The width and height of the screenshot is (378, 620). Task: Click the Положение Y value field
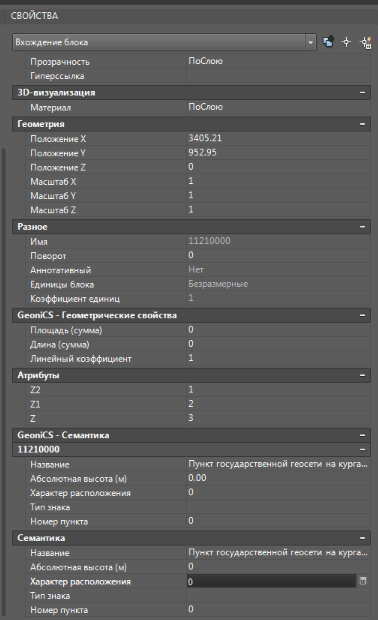pyautogui.click(x=278, y=153)
